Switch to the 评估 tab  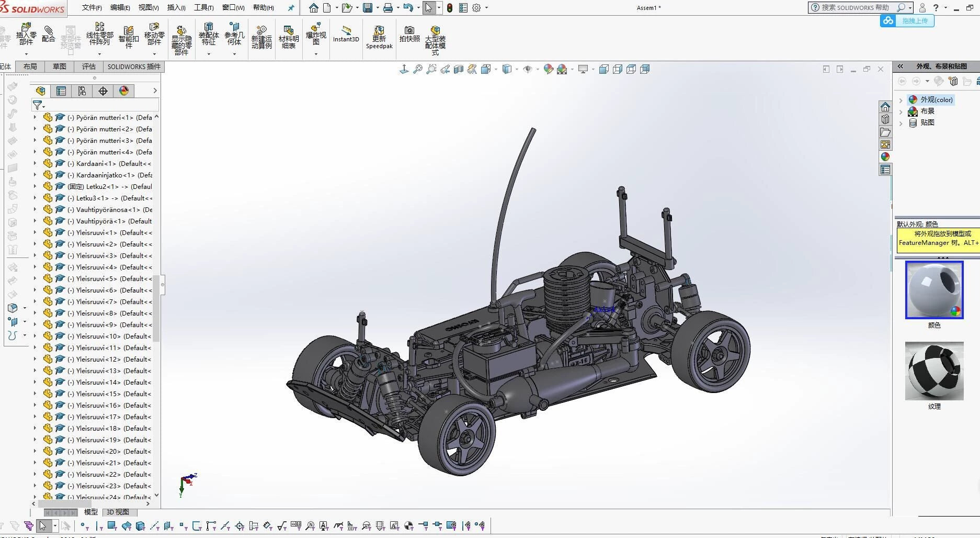(x=88, y=66)
